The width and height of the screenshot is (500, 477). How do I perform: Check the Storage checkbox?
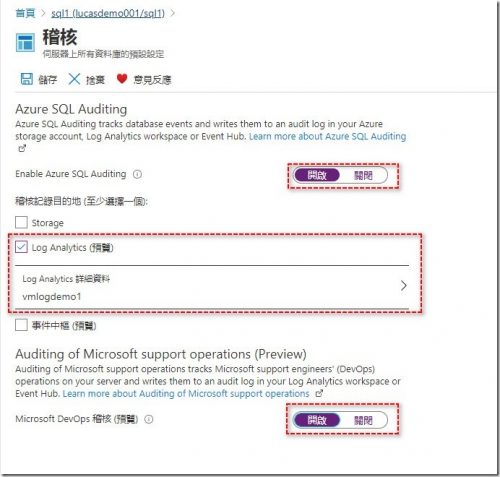click(x=21, y=222)
